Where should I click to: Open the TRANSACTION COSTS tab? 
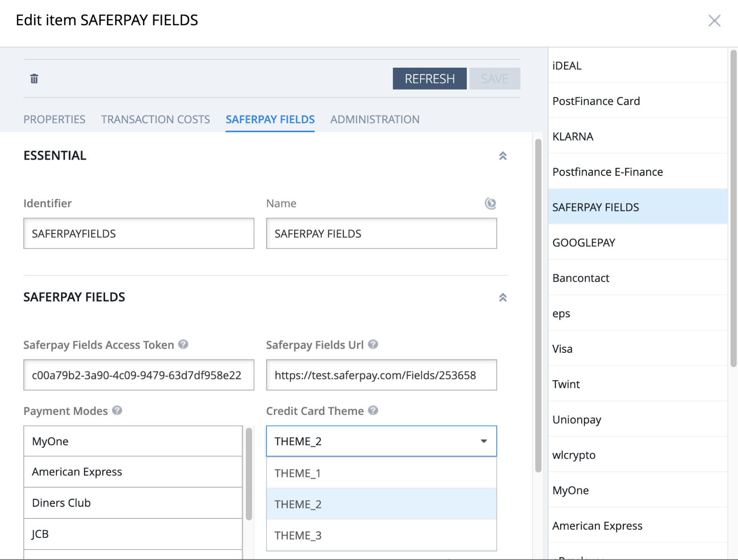pyautogui.click(x=155, y=119)
